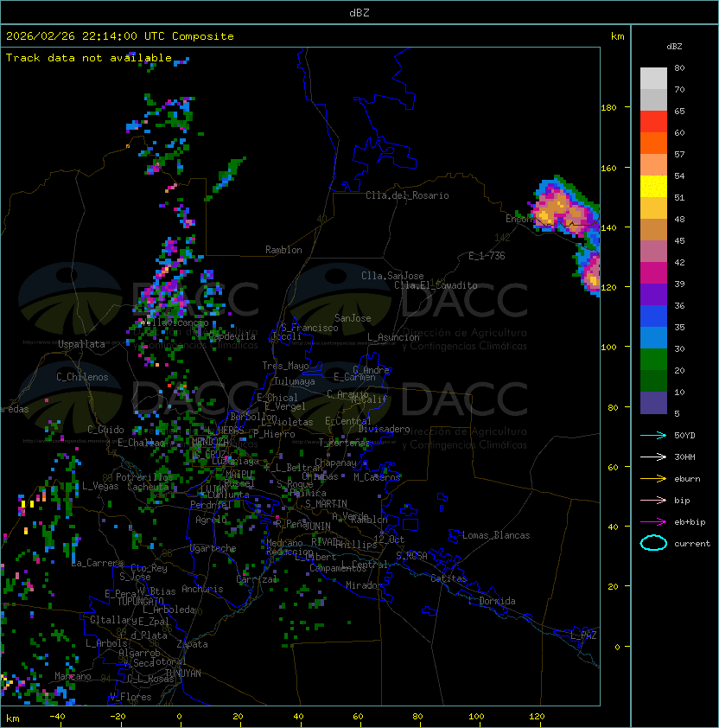Click the 'C_Chilenos' map label
The height and width of the screenshot is (728, 719).
pyautogui.click(x=82, y=377)
